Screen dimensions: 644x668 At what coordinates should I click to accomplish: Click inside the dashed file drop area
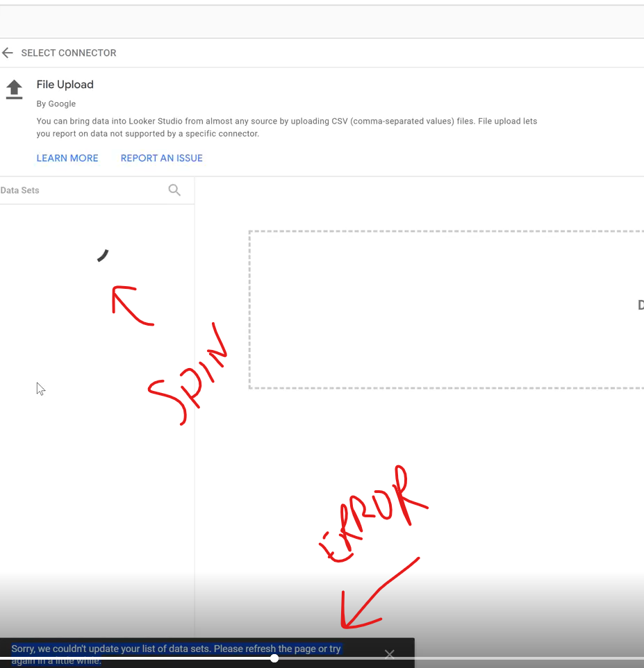point(446,310)
